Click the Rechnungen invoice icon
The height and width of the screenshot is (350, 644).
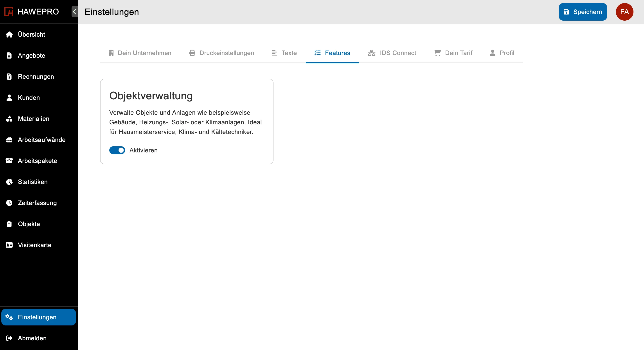[x=9, y=77]
